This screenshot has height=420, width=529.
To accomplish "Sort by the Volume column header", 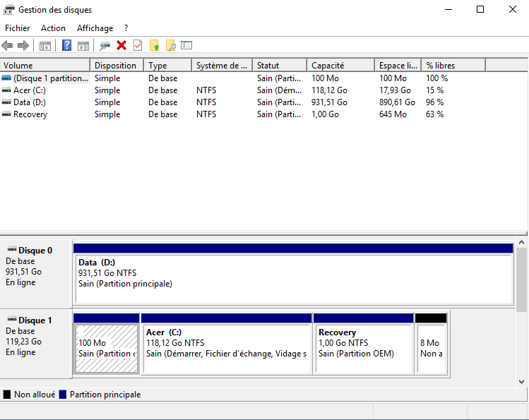I will (x=45, y=65).
